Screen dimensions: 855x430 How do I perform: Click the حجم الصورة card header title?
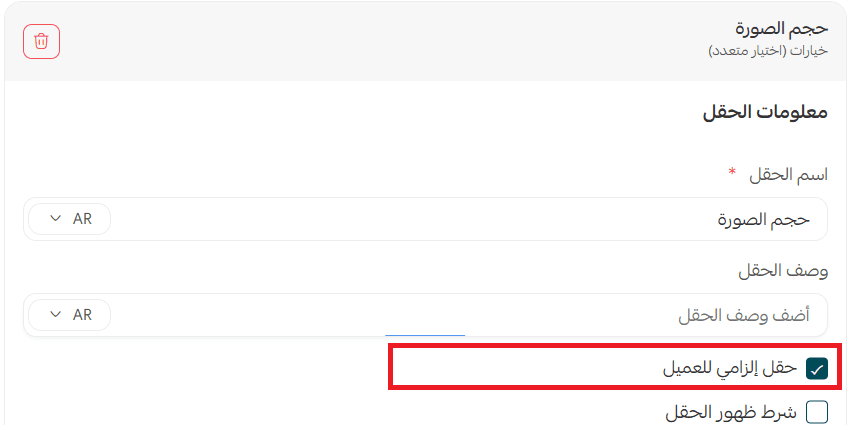point(788,29)
